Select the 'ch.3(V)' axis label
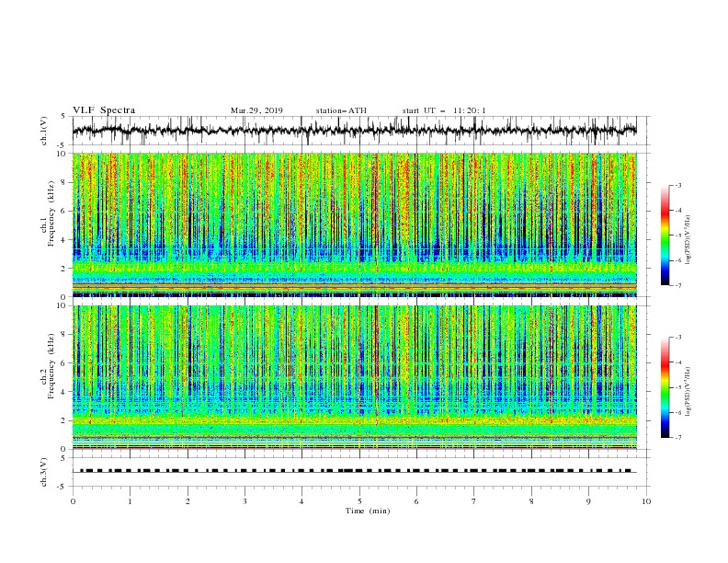This screenshot has height=563, width=728. pyautogui.click(x=44, y=472)
